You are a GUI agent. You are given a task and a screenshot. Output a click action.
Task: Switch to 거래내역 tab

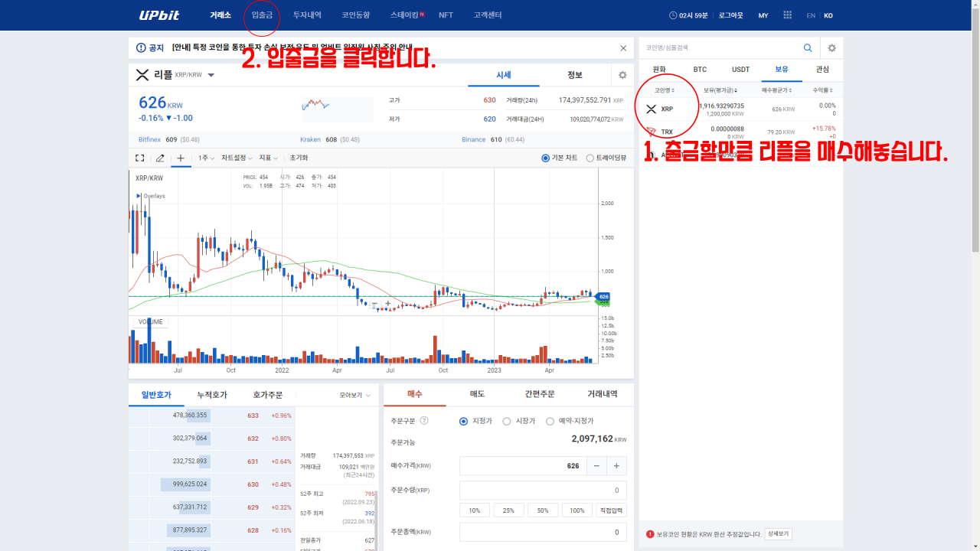click(x=603, y=394)
